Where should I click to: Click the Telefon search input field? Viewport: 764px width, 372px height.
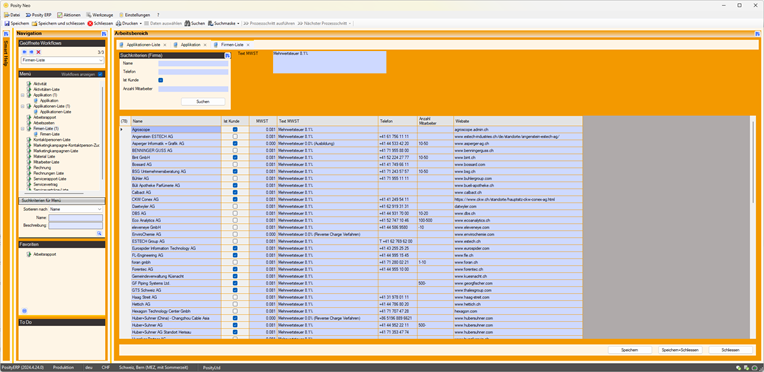pos(193,72)
